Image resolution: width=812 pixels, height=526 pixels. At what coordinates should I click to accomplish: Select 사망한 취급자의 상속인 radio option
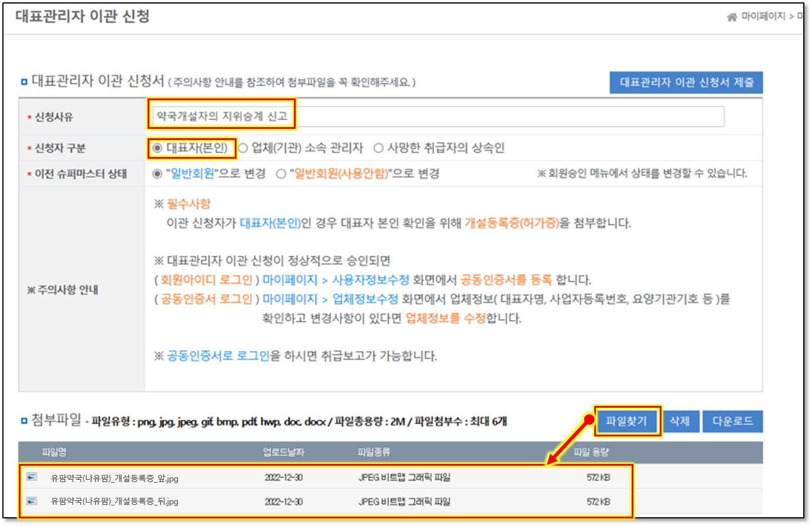378,148
